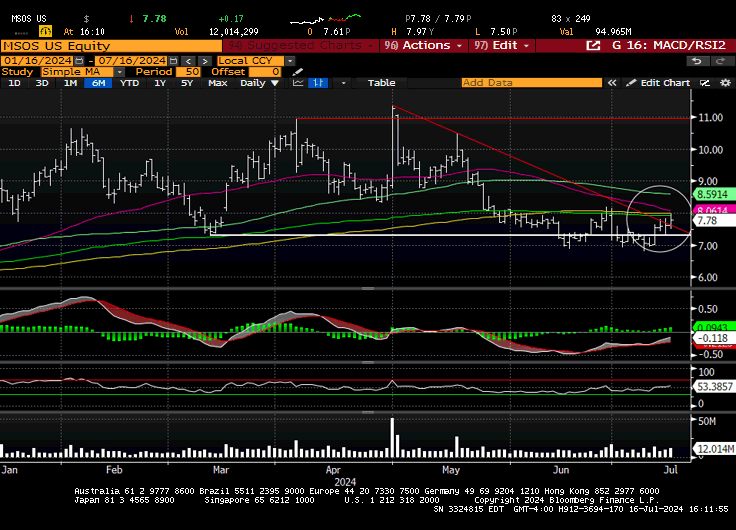Viewport: 736px width, 530px height.
Task: Collapse panel with double-chevron icon
Action: pos(612,83)
